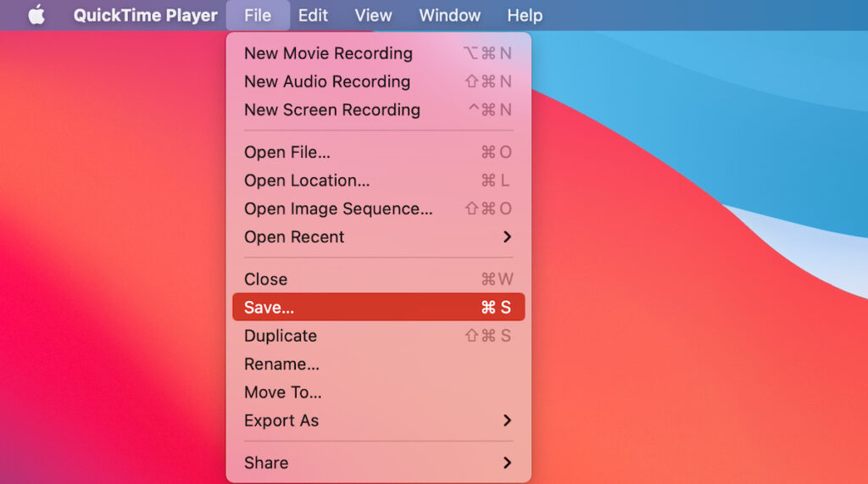
Task: Choose Open File… from menu
Action: tap(287, 153)
